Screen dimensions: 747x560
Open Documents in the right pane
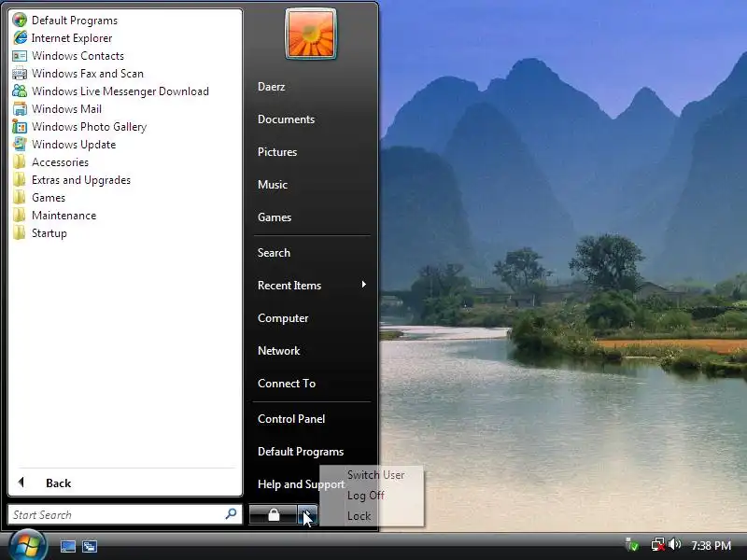tap(287, 119)
